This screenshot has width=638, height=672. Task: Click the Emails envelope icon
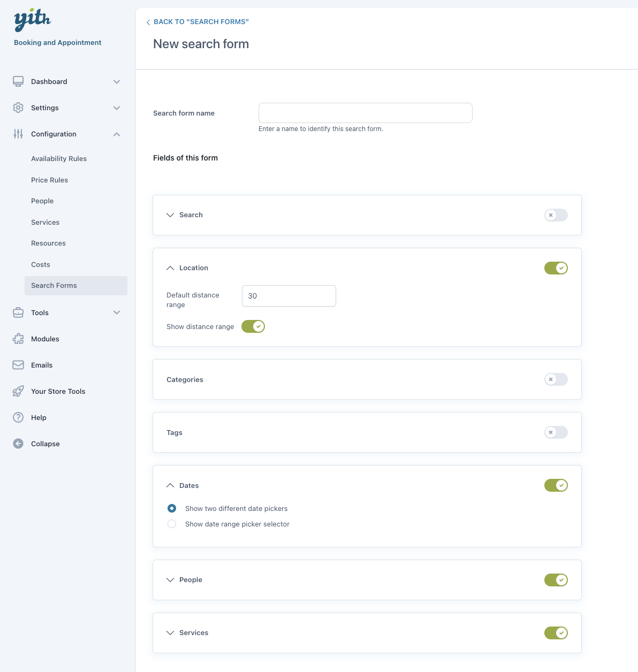pyautogui.click(x=18, y=365)
